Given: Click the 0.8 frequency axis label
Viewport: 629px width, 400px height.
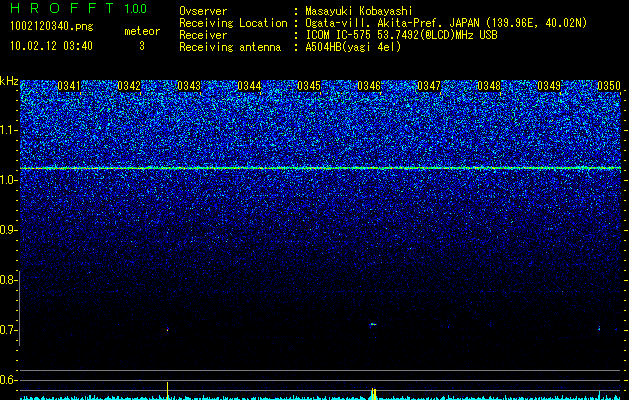Looking at the screenshot, I should (x=8, y=280).
